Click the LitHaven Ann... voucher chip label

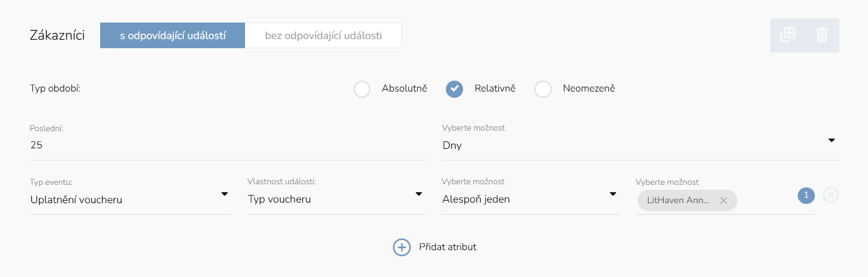pyautogui.click(x=678, y=200)
